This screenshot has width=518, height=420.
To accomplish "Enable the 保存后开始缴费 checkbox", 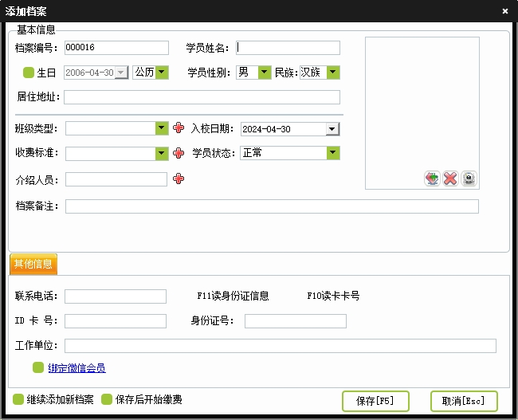I will pos(106,399).
